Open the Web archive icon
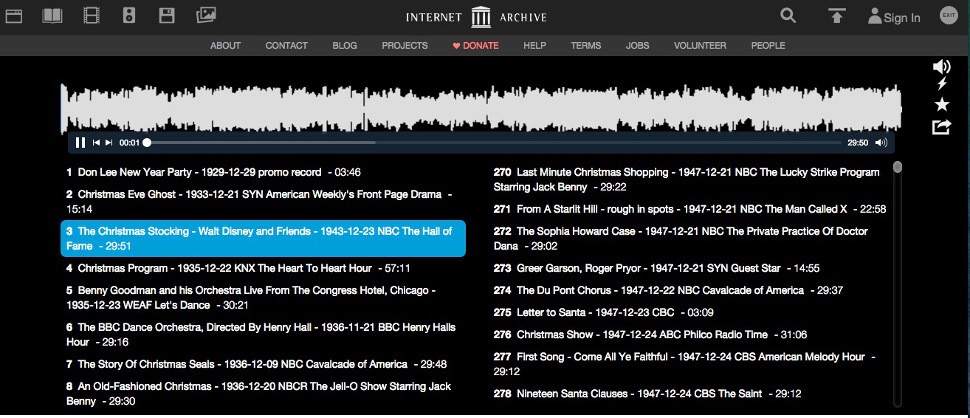The width and height of the screenshot is (970, 418). [14, 16]
